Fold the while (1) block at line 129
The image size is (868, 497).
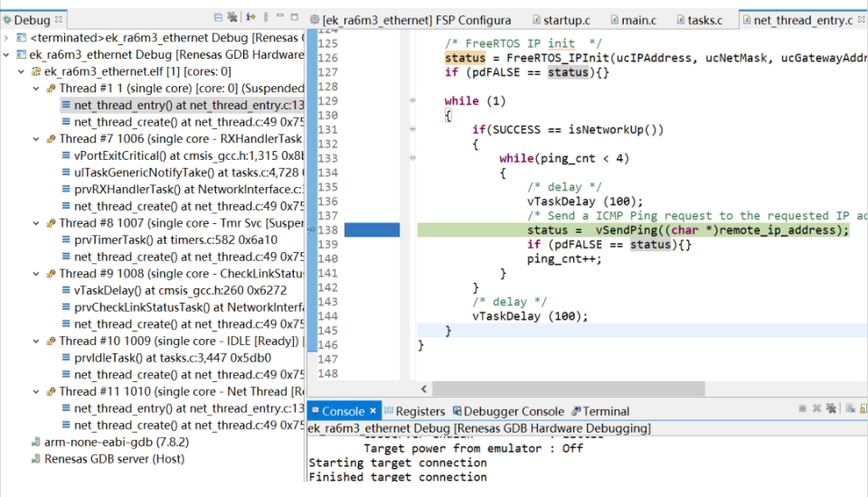(x=412, y=100)
